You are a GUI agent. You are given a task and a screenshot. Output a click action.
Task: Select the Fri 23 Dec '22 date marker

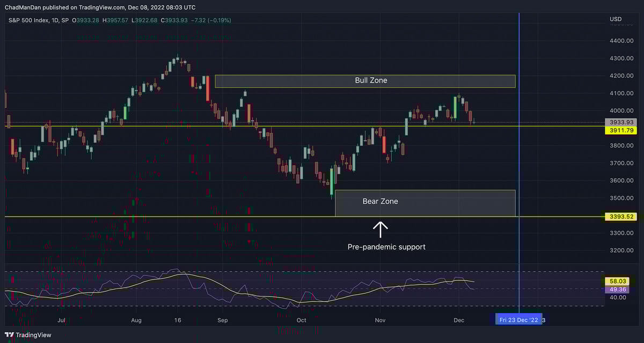click(518, 320)
